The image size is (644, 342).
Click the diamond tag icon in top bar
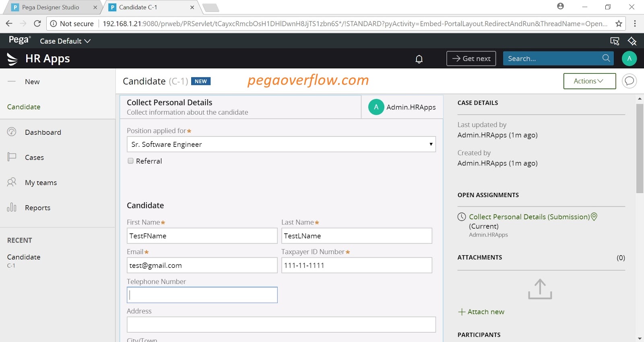(x=632, y=41)
